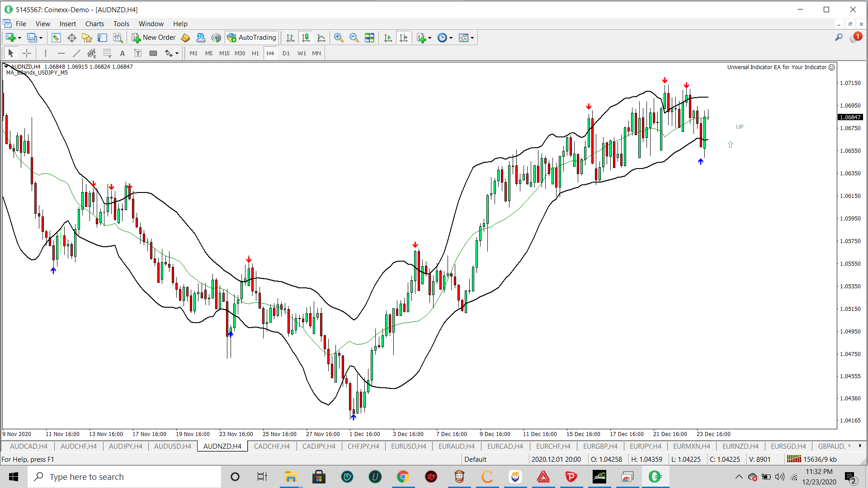Click the Windows search box

tap(124, 477)
